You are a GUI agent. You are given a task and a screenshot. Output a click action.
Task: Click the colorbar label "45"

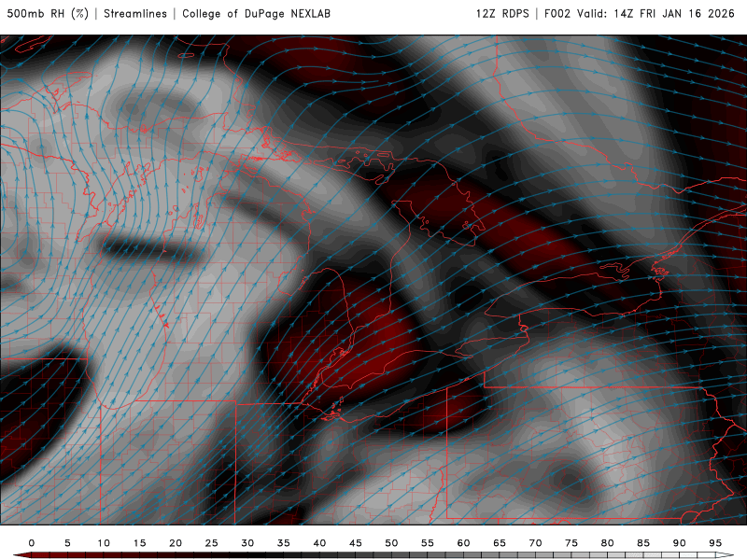[356, 543]
